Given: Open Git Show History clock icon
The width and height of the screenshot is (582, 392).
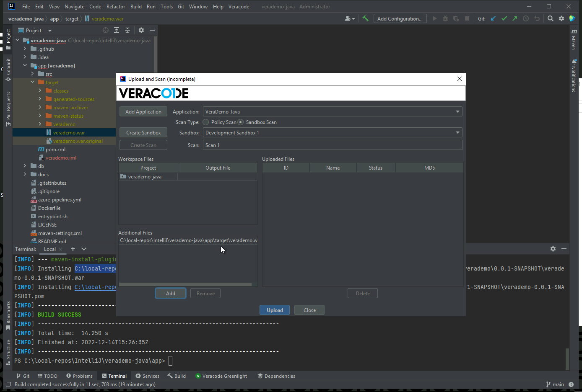Looking at the screenshot, I should [526, 18].
